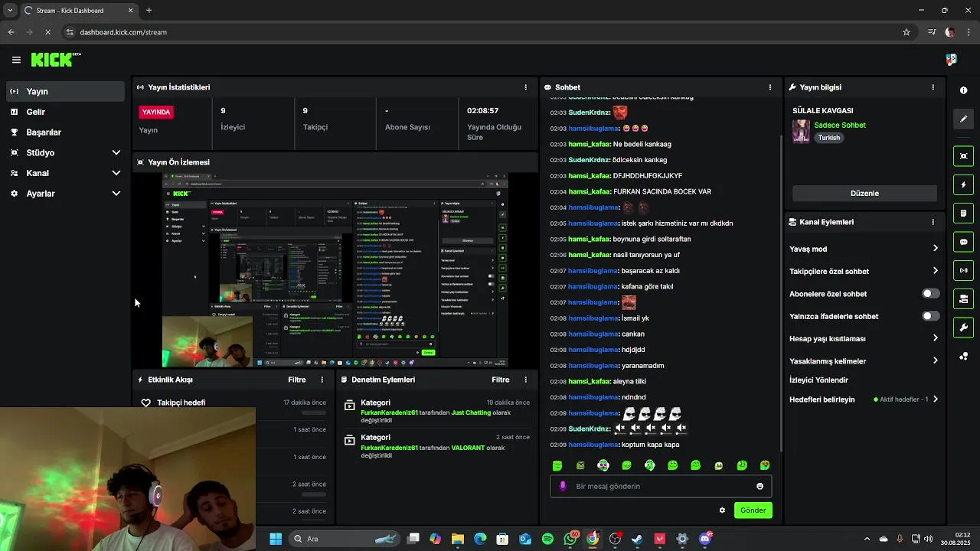
Task: Toggle Yalnızca ifadelerle sohbet switch
Action: point(930,316)
